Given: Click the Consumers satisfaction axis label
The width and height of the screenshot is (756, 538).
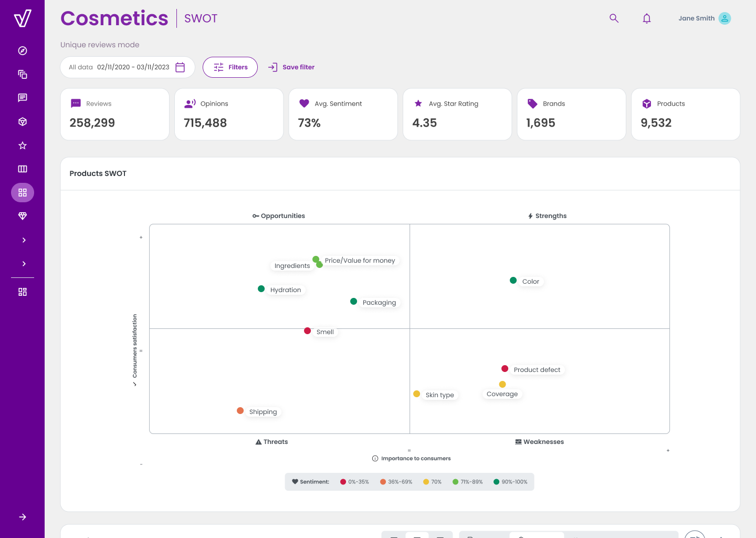Looking at the screenshot, I should (x=135, y=346).
